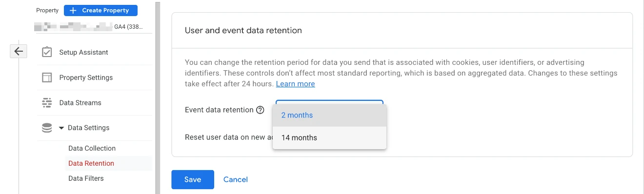
Task: Click the Setup Assistant checkbox icon
Action: click(47, 52)
